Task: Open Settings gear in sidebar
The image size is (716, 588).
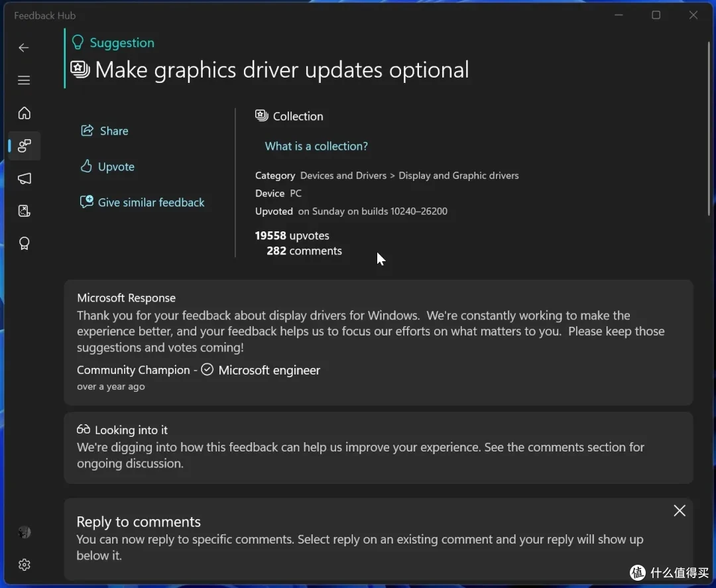Action: pyautogui.click(x=25, y=565)
